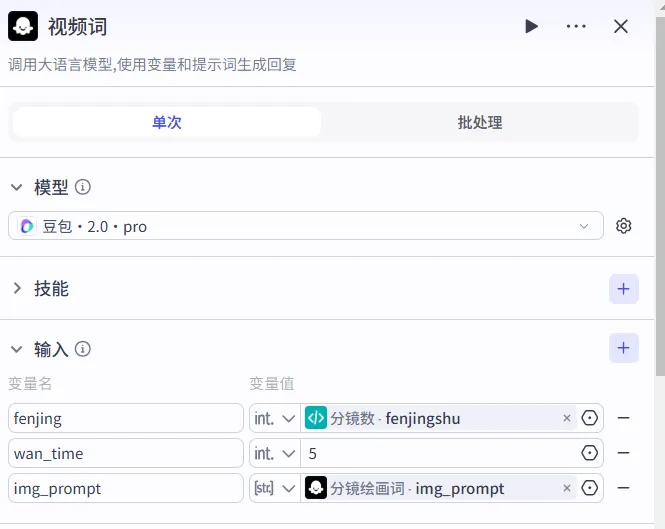Add a new skill with plus icon
Image resolution: width=665 pixels, height=529 pixels.
pyautogui.click(x=623, y=289)
